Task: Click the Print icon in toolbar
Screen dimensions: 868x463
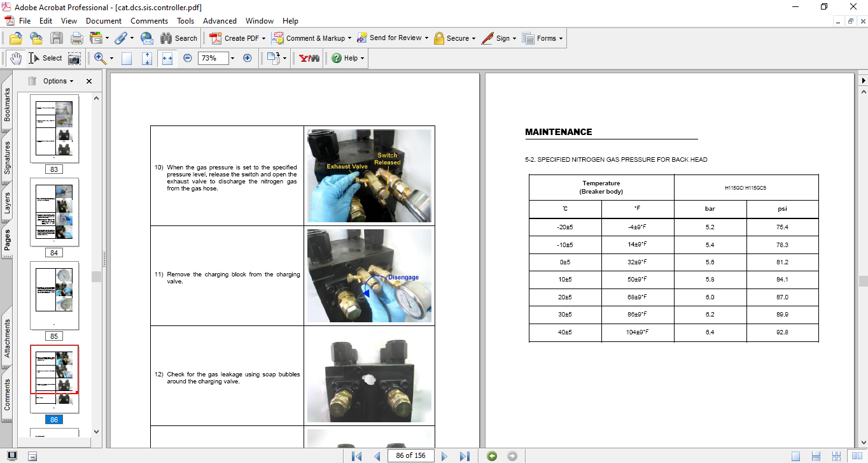Action: click(x=76, y=38)
